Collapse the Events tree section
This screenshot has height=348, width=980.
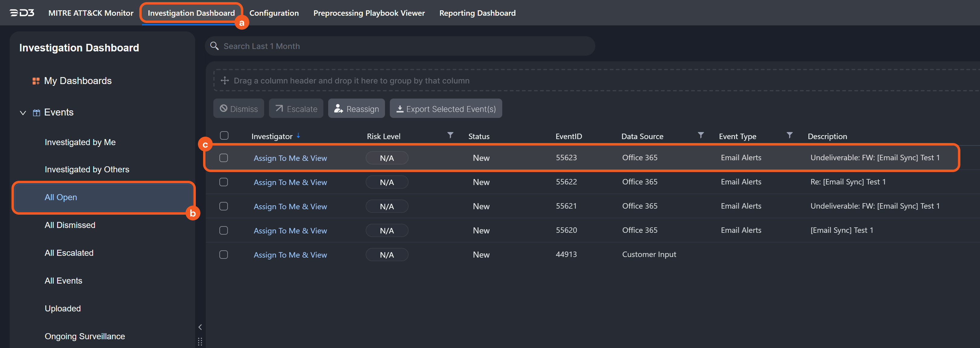coord(23,113)
